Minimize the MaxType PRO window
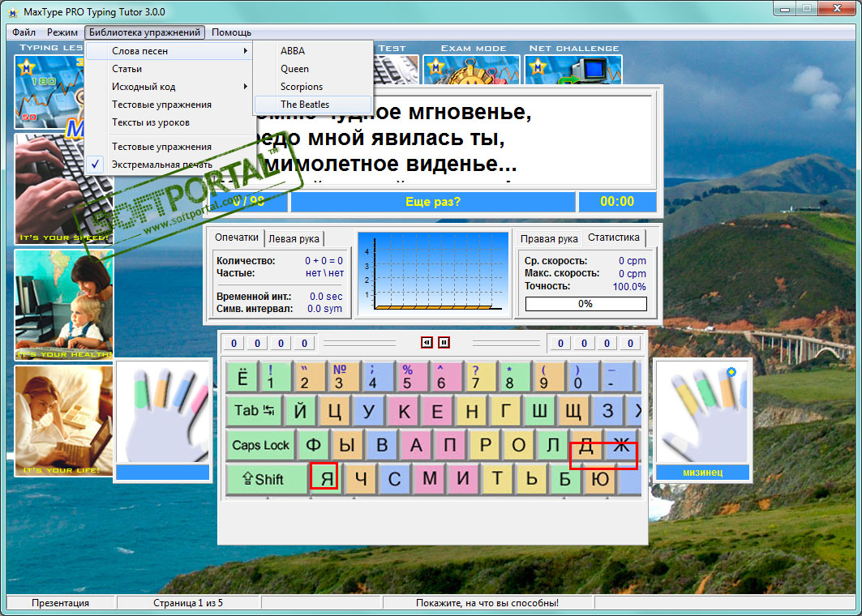The height and width of the screenshot is (616, 862). 785,8
